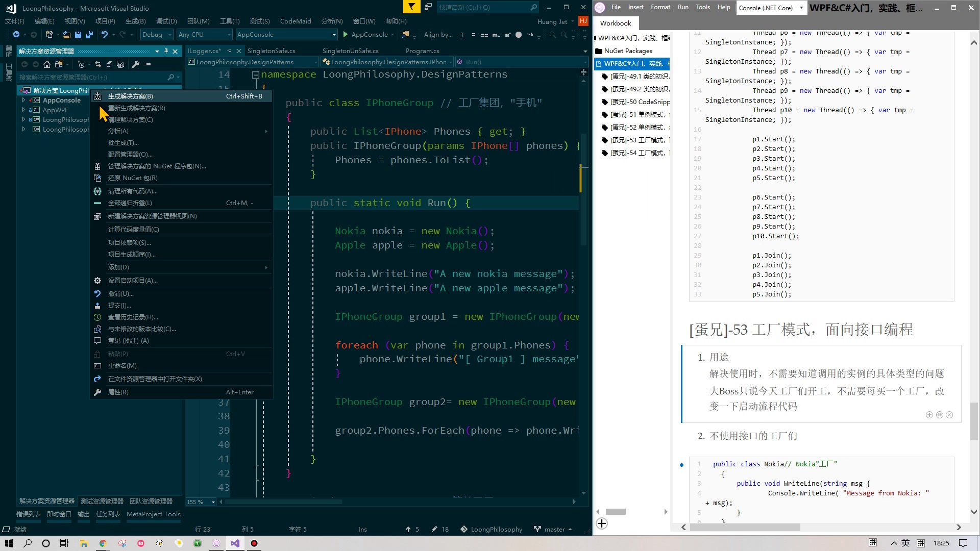
Task: Click the feedback icon next to Quick Launch
Action: [428, 7]
